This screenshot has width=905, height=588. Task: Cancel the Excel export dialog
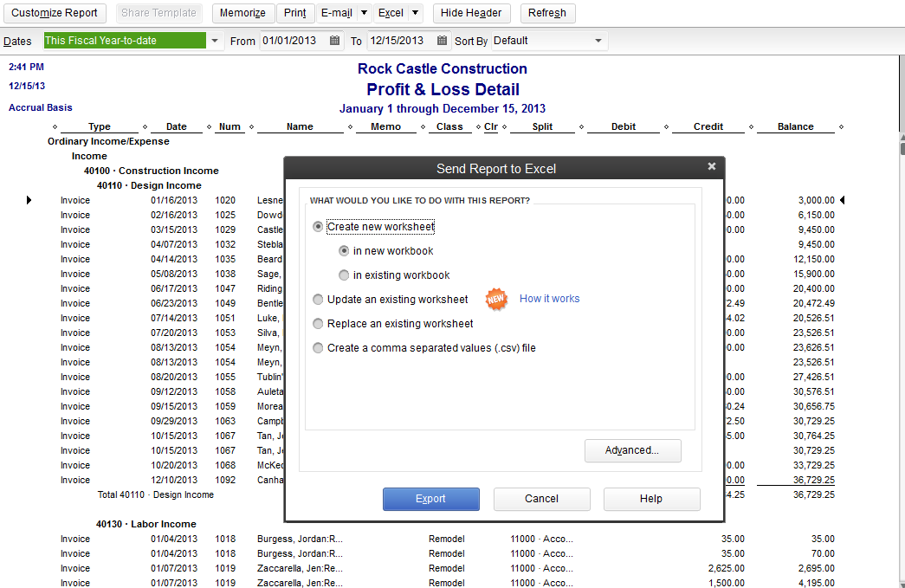[541, 499]
